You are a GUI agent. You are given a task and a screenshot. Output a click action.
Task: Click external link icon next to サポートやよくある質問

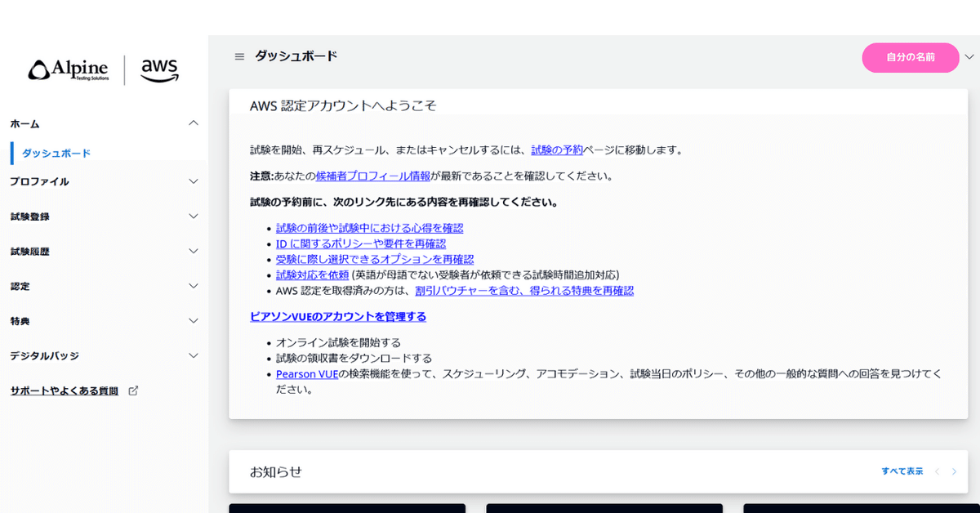click(133, 390)
